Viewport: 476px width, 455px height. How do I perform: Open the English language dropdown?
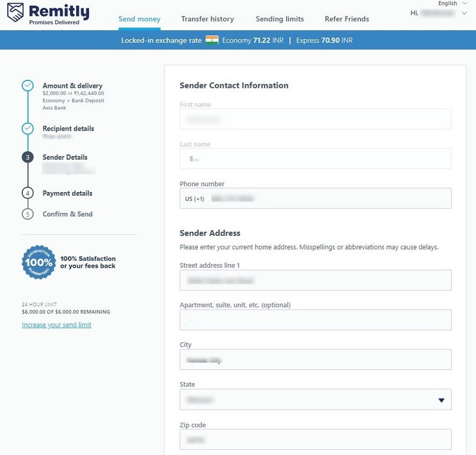click(452, 3)
